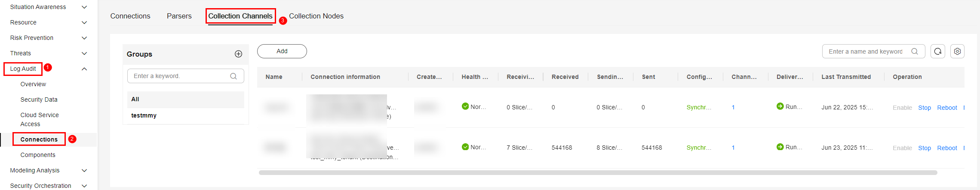Screen dimensions: 980x190
Task: Select the testmmy group
Action: coord(144,116)
